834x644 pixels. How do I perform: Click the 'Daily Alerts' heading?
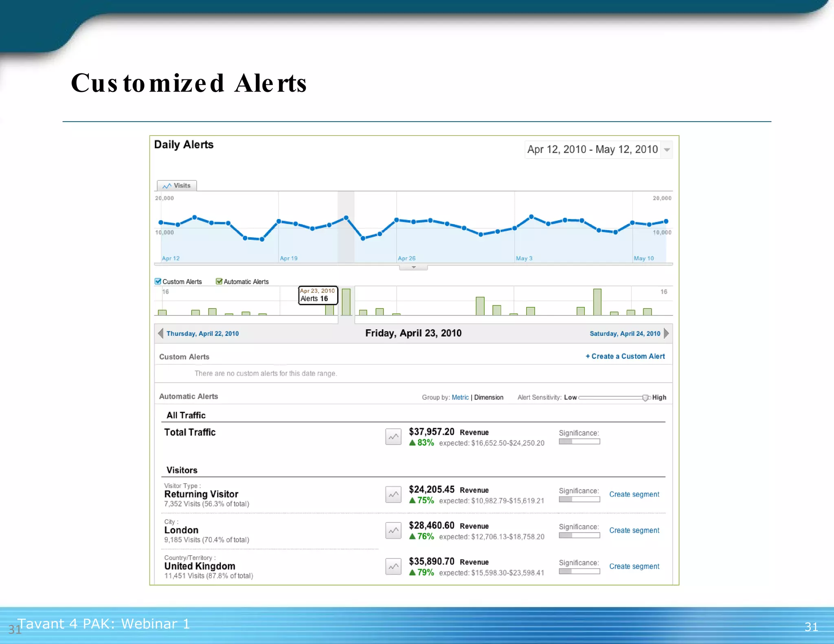point(184,145)
